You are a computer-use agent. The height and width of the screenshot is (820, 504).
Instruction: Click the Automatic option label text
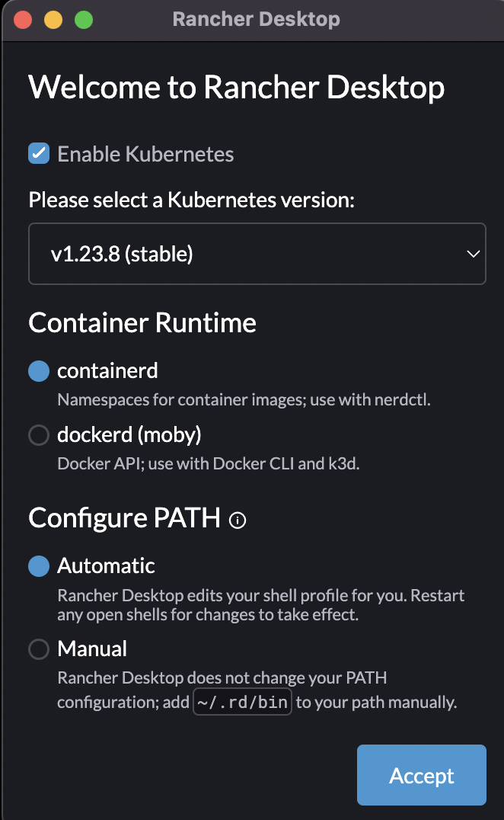106,565
